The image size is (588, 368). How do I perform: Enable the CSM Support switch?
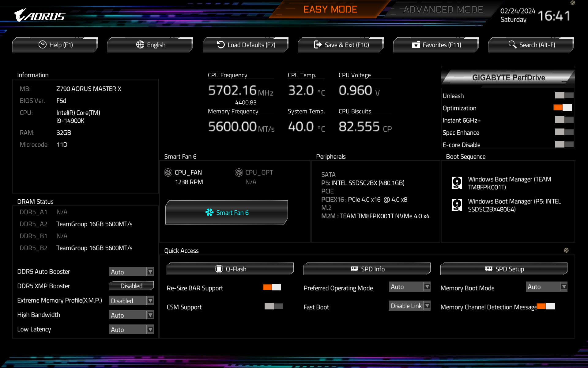click(x=273, y=306)
